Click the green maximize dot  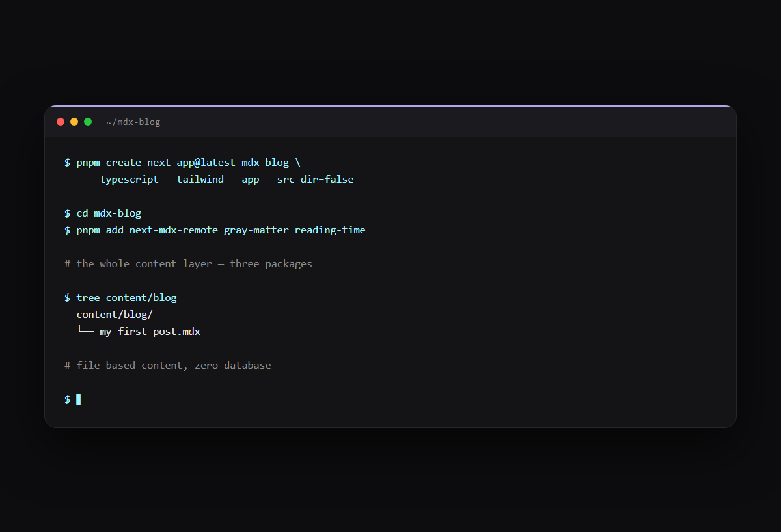click(x=88, y=122)
